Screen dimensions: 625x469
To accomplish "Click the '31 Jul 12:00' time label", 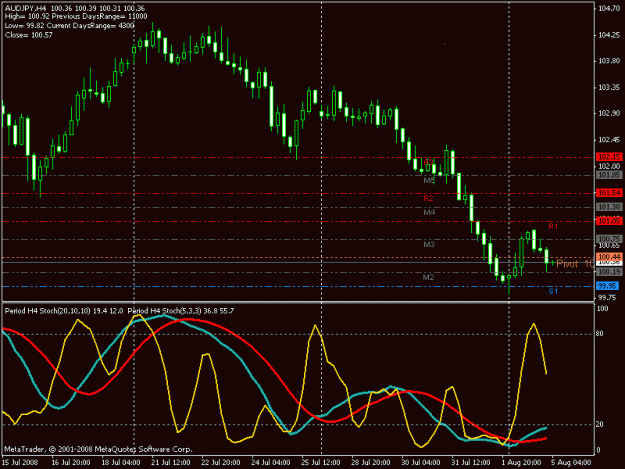I will point(471,462).
